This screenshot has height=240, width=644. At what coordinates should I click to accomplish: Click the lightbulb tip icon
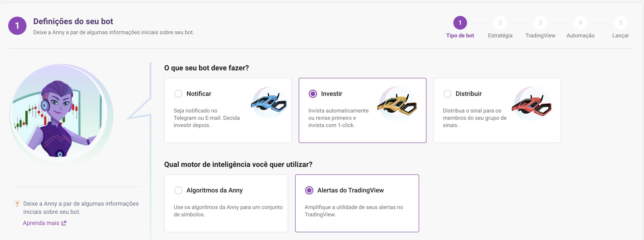click(17, 203)
